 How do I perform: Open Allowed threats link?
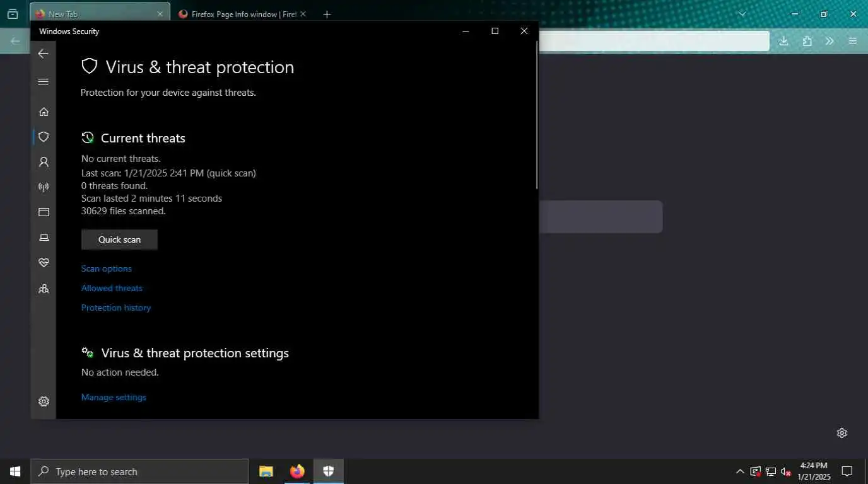[112, 288]
